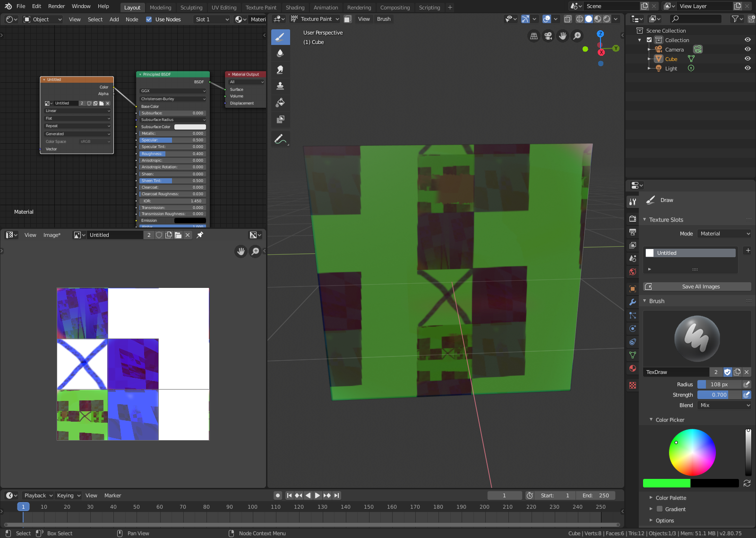Open the Render properties tab
756x538 pixels.
(633, 218)
